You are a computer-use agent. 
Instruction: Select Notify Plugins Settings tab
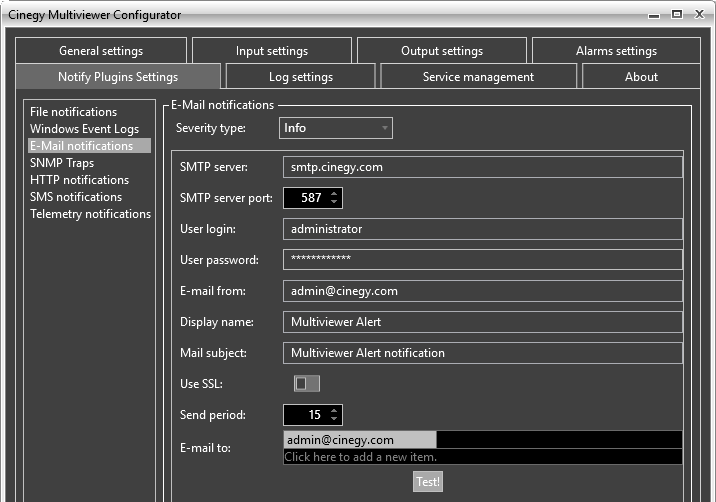118,76
